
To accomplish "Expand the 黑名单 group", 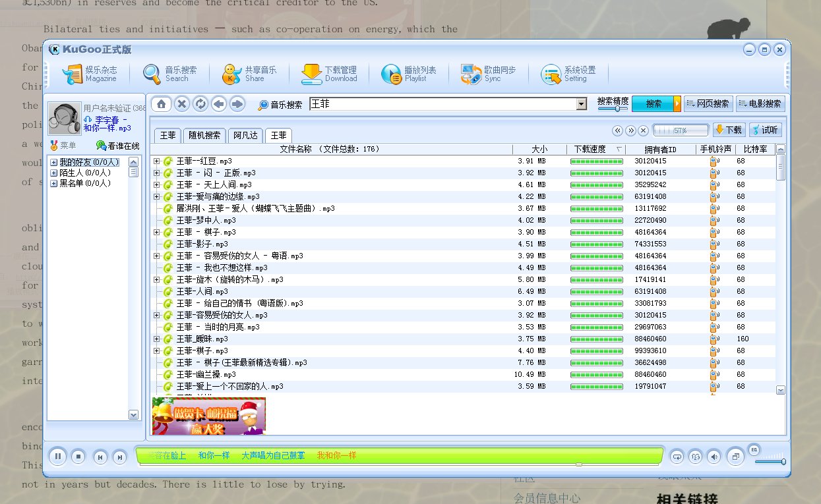I will 54,183.
